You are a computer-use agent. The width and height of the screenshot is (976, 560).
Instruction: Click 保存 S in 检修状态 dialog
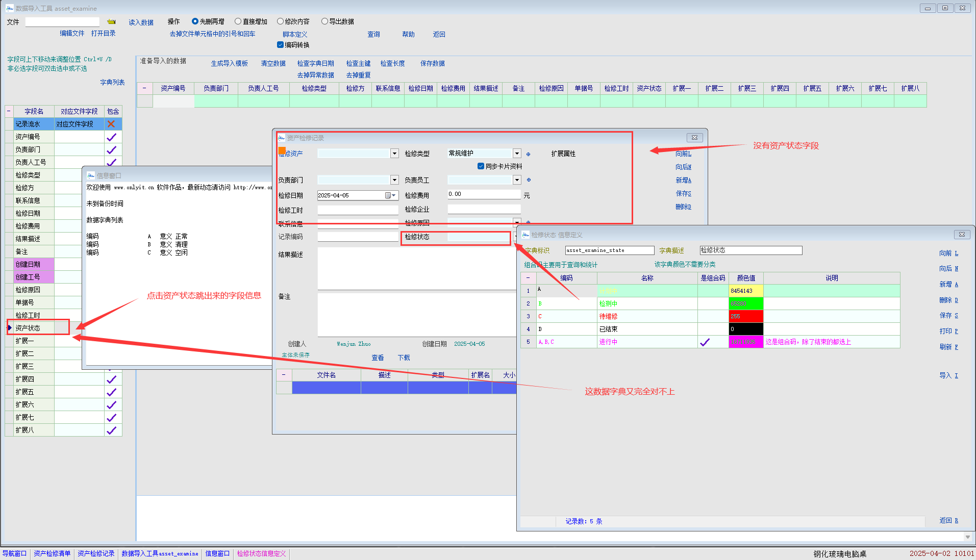[948, 315]
